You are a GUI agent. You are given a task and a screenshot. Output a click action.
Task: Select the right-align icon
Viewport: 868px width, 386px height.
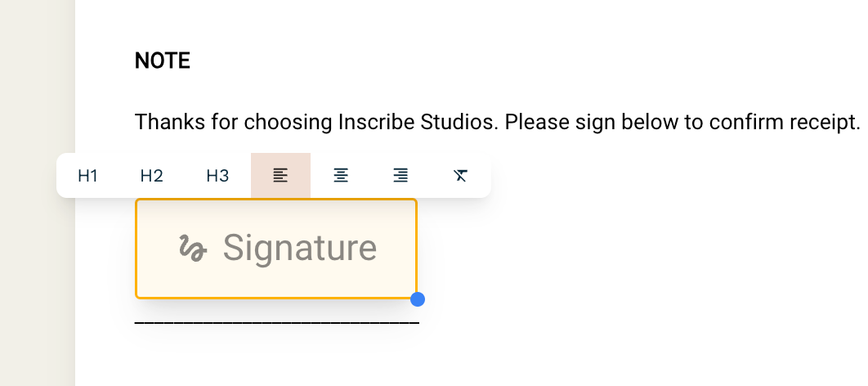point(400,175)
